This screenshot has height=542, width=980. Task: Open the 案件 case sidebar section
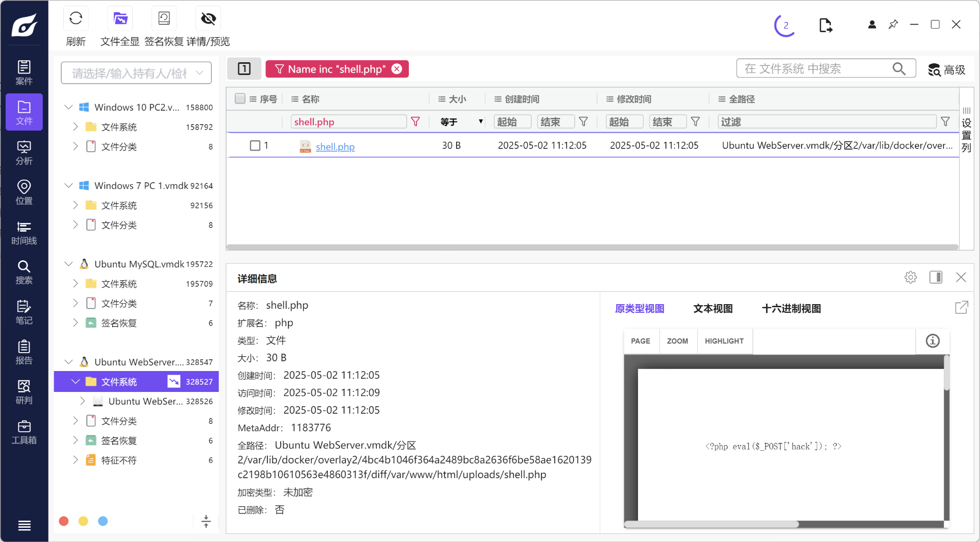pyautogui.click(x=24, y=72)
